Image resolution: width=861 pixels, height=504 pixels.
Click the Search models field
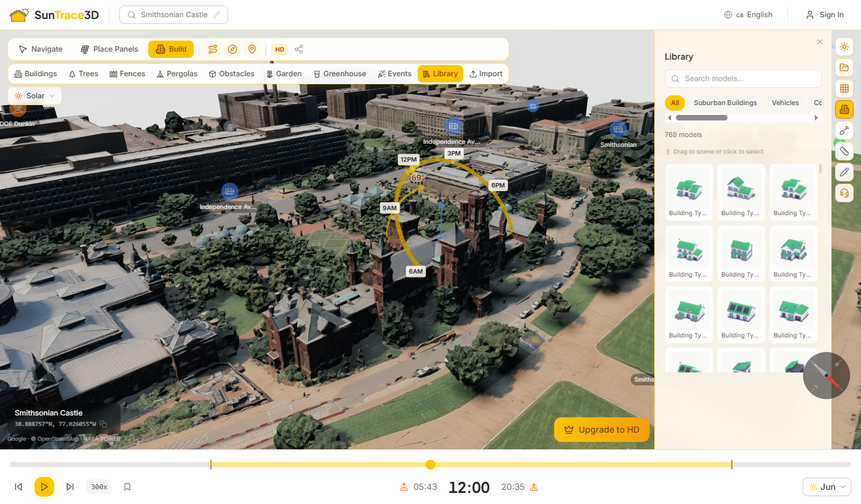tap(743, 79)
